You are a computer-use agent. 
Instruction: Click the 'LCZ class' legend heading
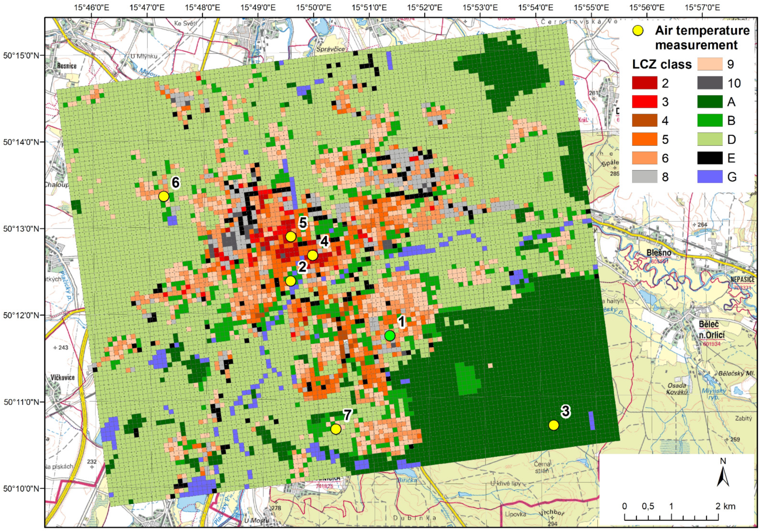pos(662,64)
